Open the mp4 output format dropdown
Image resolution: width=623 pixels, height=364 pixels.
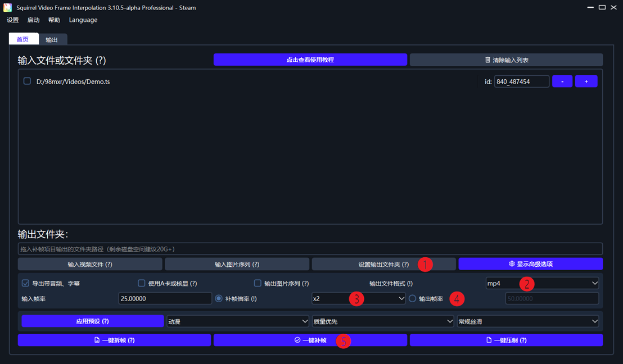543,284
